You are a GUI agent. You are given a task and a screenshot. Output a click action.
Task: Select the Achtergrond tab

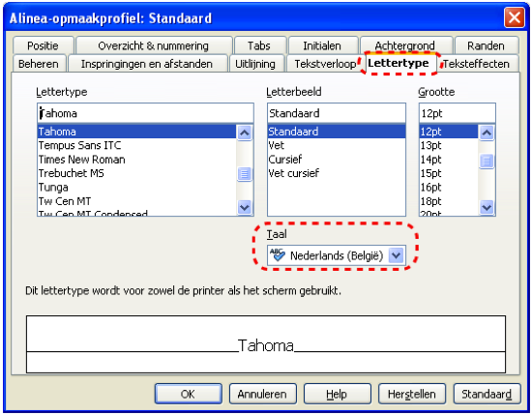(405, 45)
